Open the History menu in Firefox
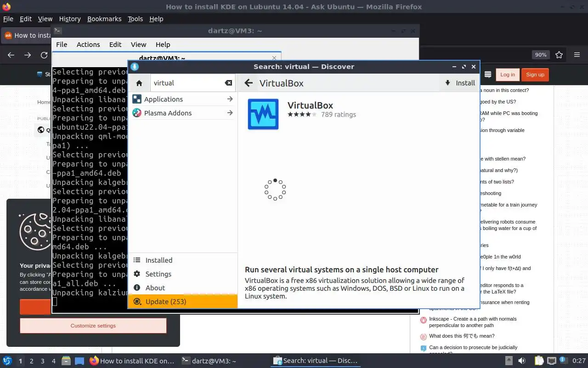Screen dimensions: 588x368 [x=70, y=19]
